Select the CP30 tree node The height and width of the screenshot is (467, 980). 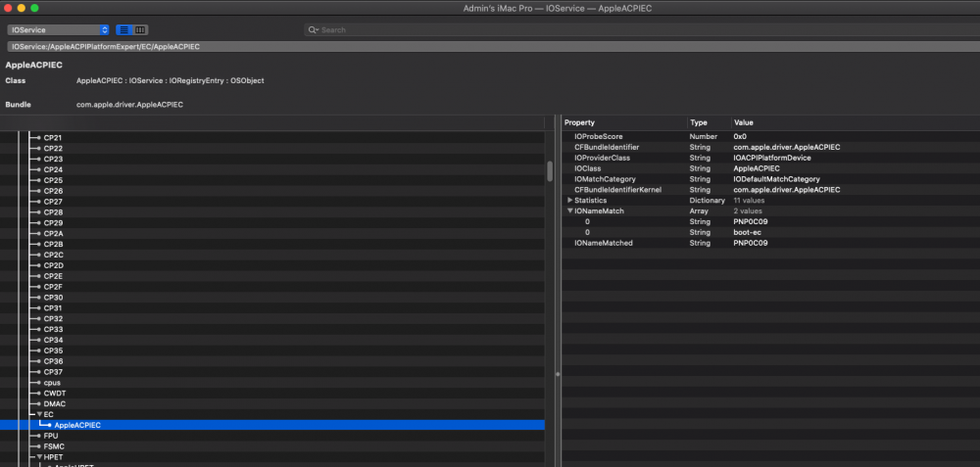tap(53, 298)
